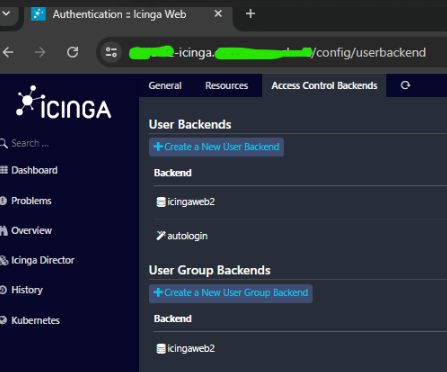Click Create a New User Group Backend link
This screenshot has width=447, height=372.
coord(231,293)
